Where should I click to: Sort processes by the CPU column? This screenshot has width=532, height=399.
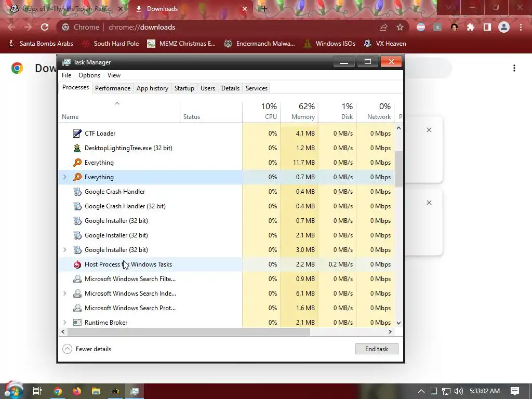coord(262,111)
